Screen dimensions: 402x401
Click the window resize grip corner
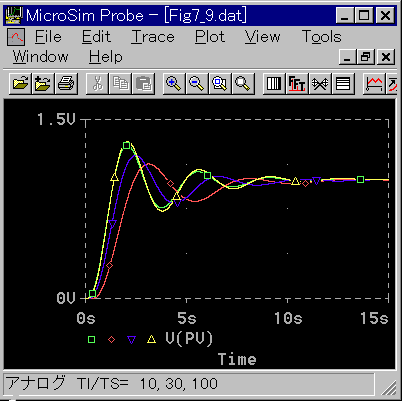coord(389,389)
